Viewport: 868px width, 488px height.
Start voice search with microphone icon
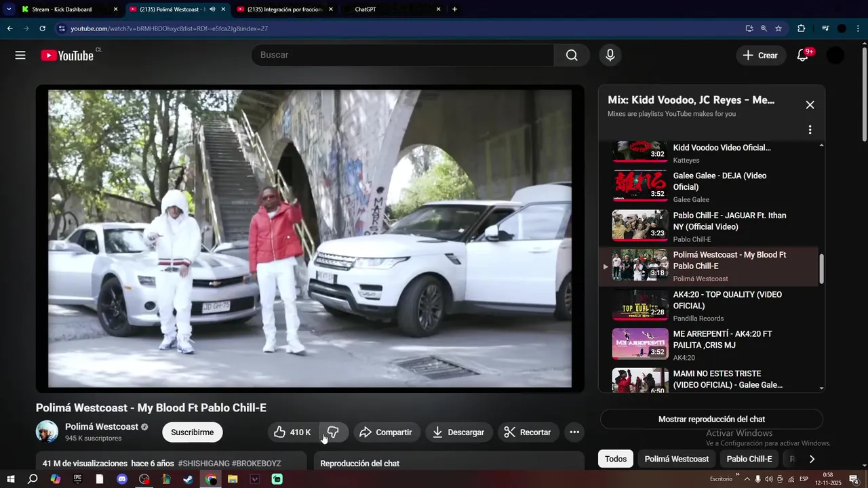[610, 55]
